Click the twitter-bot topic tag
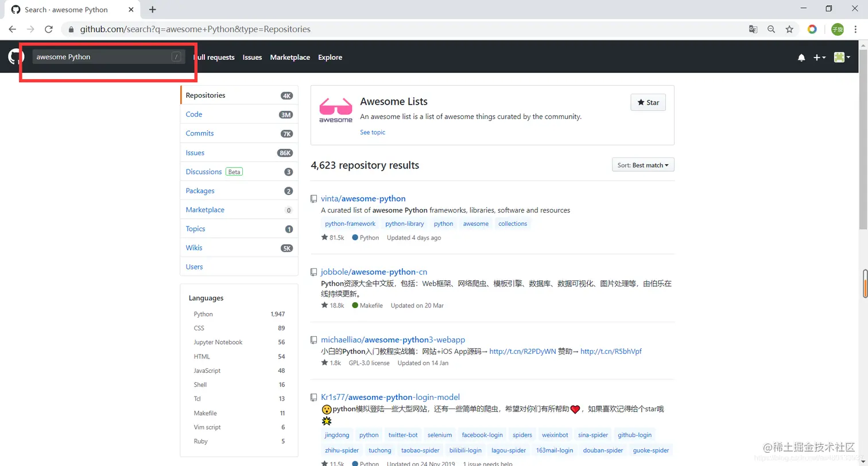Viewport: 868px width, 466px height. click(x=403, y=436)
